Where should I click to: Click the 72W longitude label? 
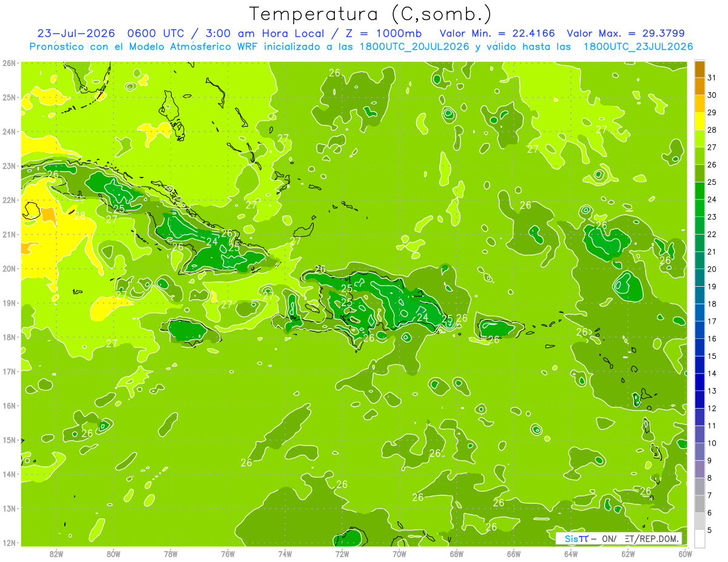click(342, 554)
